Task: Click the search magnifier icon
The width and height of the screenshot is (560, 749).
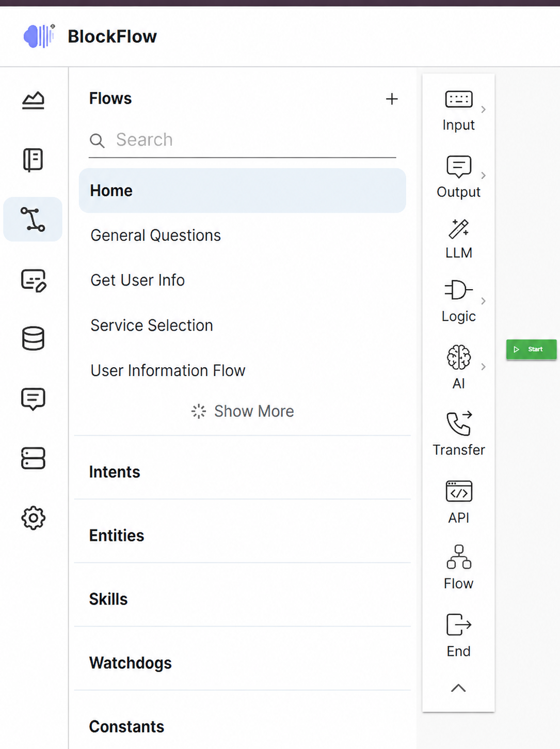Action: pos(97,140)
